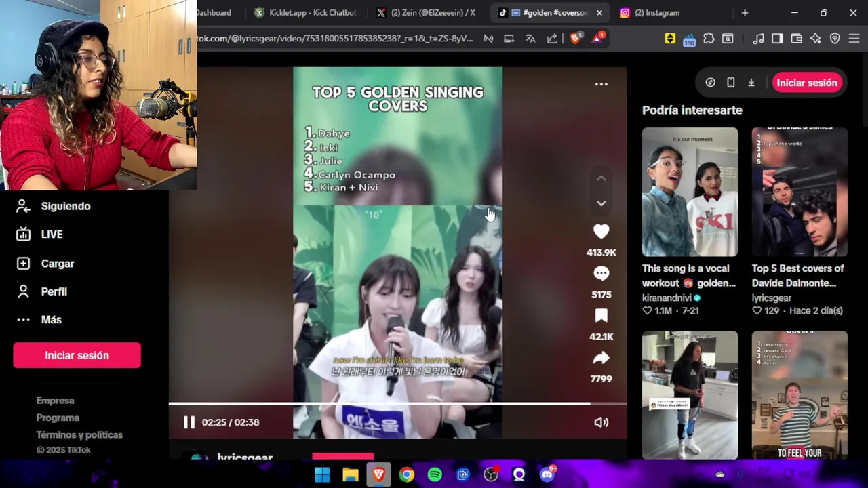Open the browser hamburger menu

point(854,39)
